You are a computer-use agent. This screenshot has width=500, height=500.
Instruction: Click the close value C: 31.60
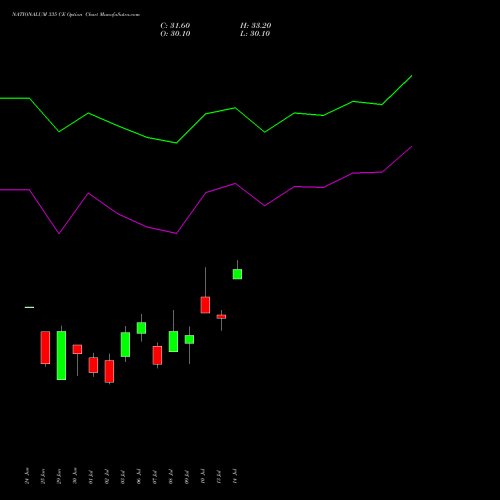coord(175,26)
